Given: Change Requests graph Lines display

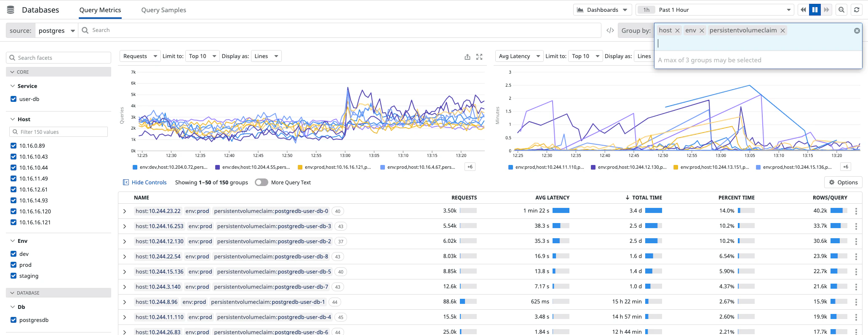Looking at the screenshot, I should (266, 56).
